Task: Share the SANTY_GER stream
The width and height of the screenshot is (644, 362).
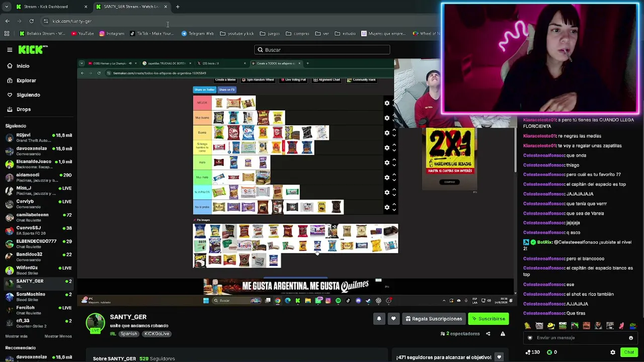Action: (x=488, y=333)
